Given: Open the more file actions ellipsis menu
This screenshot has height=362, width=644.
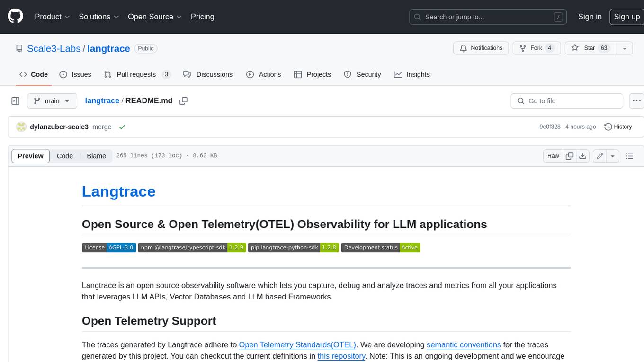Looking at the screenshot, I should click(x=636, y=101).
